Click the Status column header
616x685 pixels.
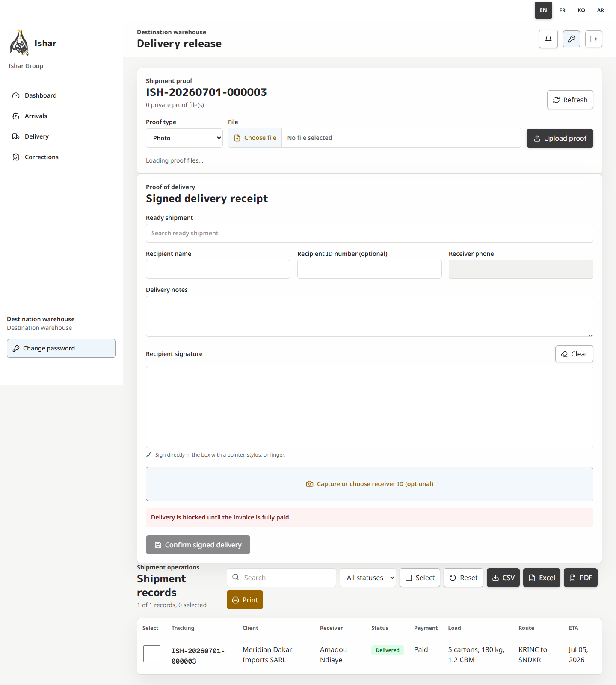click(380, 628)
